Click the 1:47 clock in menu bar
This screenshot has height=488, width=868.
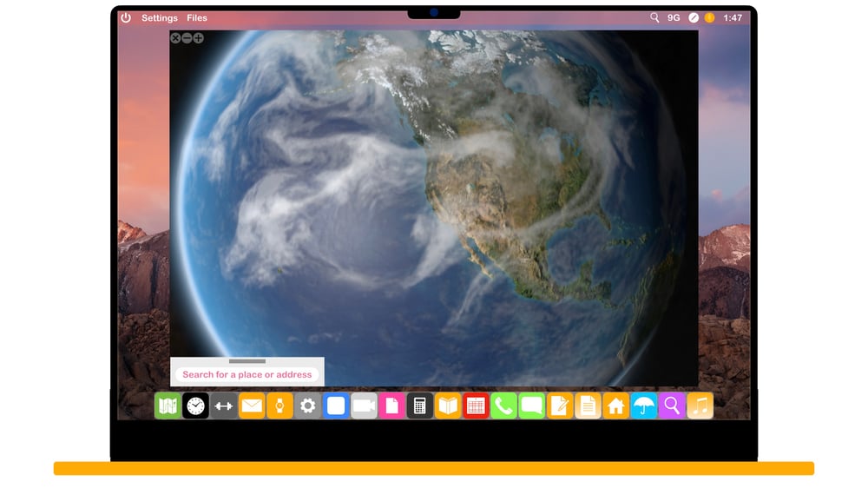[733, 17]
